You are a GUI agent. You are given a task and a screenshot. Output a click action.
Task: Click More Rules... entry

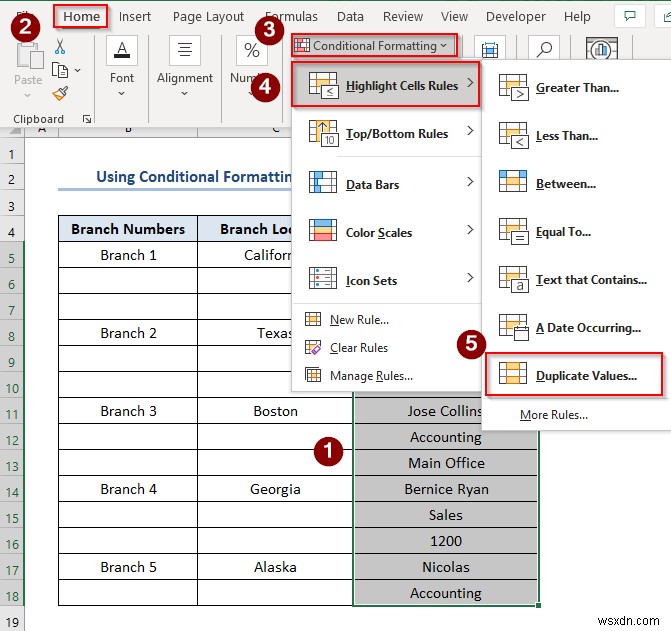[x=554, y=415]
